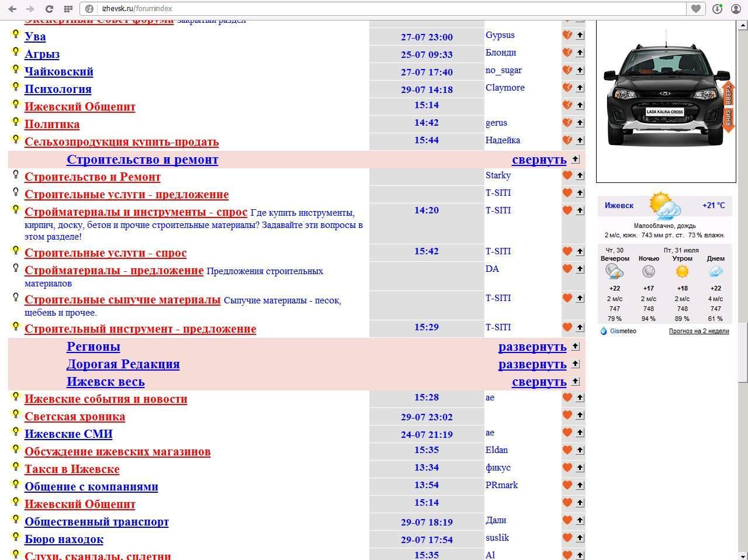Click the ВНИЗ orange scroll-down arrow
748x560 pixels.
[x=728, y=120]
